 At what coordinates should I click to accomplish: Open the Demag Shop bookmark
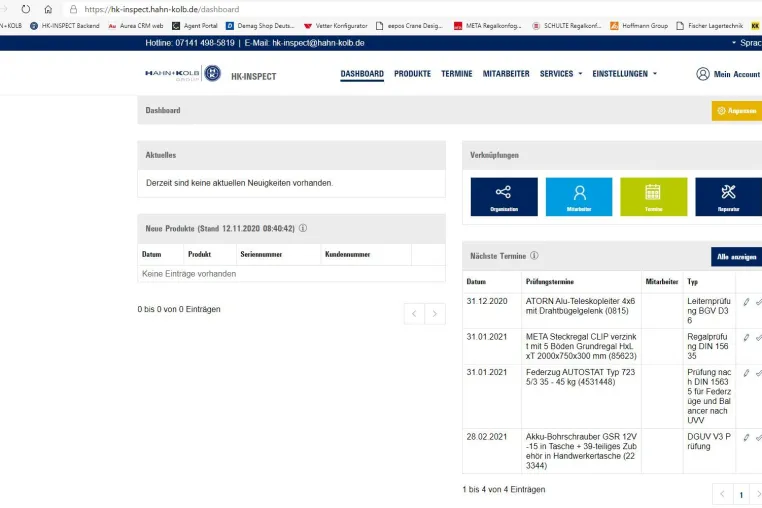pyautogui.click(x=260, y=26)
